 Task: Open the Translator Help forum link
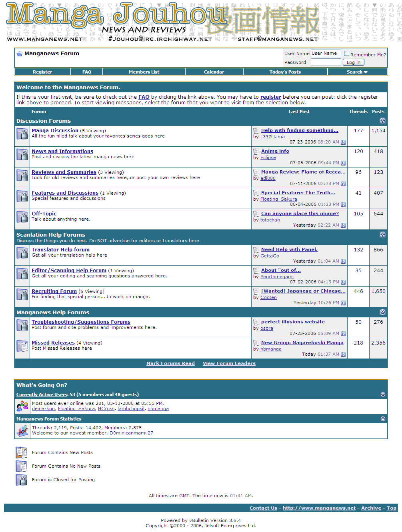[61, 250]
